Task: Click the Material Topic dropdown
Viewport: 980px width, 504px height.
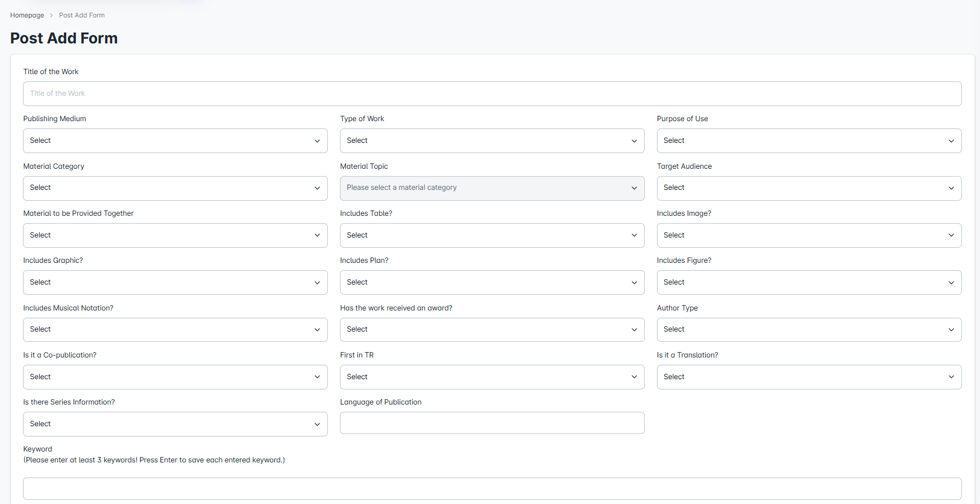Action: 492,188
